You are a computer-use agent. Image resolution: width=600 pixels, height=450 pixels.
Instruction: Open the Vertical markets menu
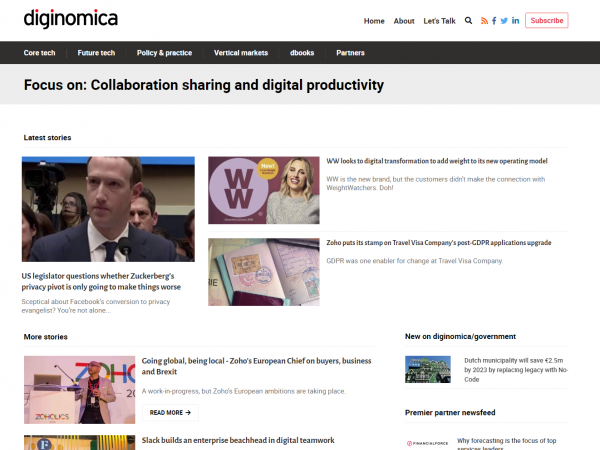[241, 53]
